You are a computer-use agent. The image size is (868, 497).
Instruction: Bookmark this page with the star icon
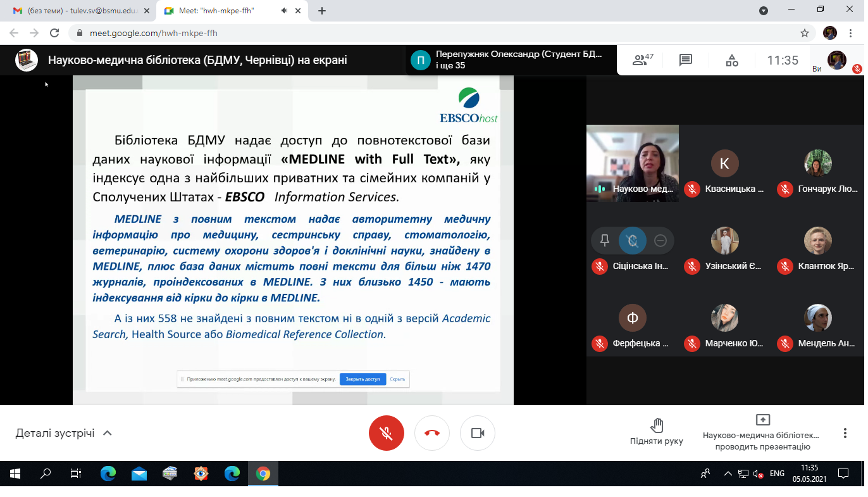(805, 33)
